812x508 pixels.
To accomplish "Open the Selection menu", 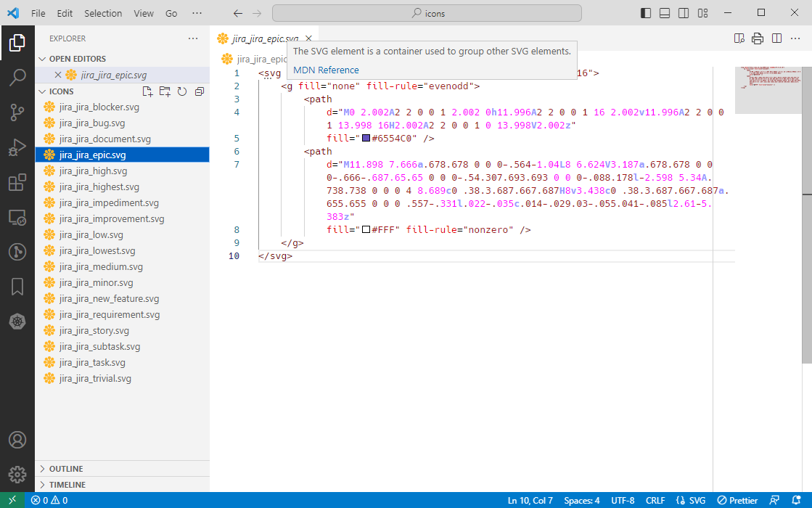I will click(x=103, y=14).
